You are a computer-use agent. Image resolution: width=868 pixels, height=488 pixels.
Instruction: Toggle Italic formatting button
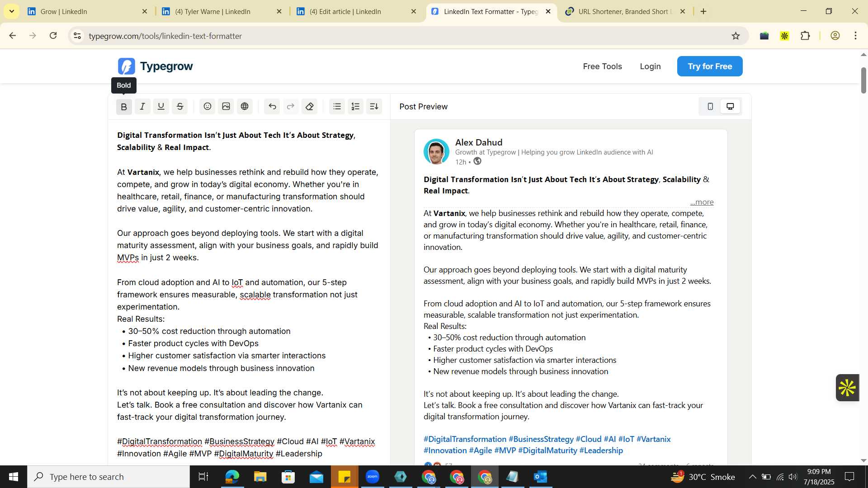(x=142, y=107)
